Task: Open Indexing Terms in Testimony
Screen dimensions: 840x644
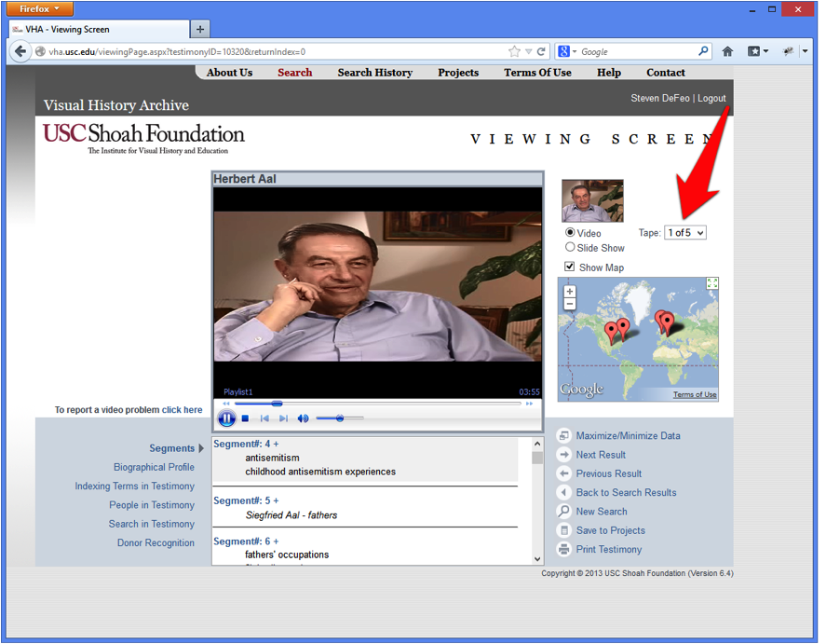Action: tap(134, 486)
